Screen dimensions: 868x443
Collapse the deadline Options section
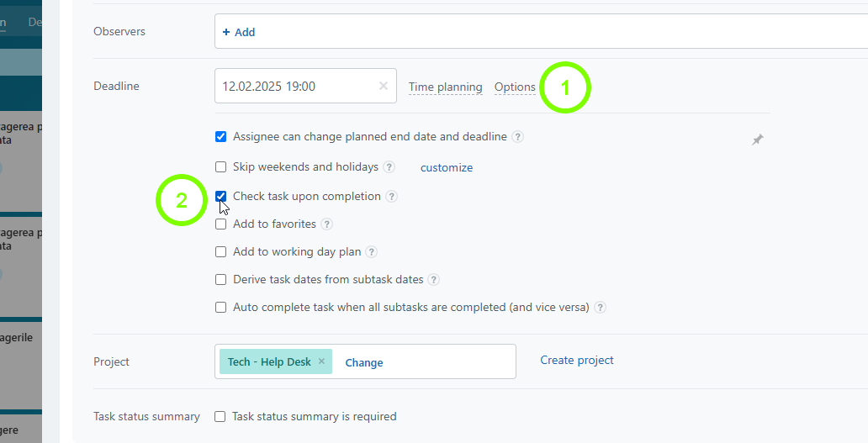pos(515,87)
